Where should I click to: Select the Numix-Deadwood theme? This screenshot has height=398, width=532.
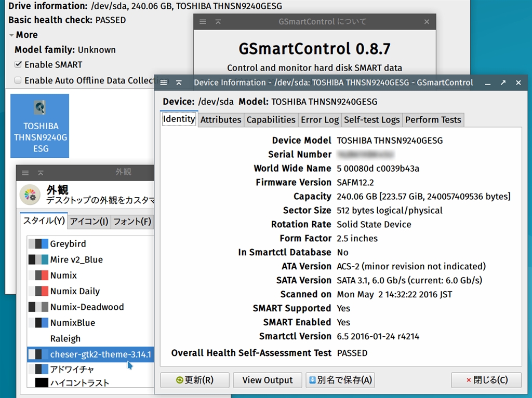click(90, 307)
